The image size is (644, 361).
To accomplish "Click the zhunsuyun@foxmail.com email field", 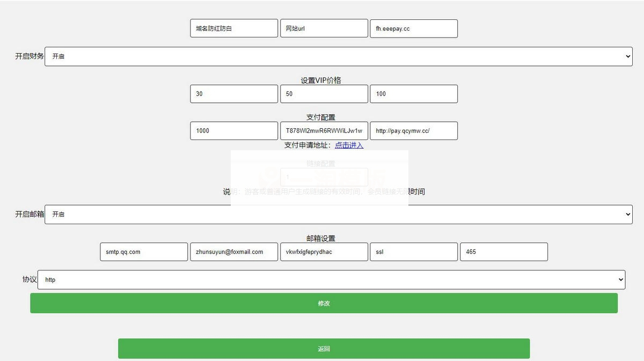I will pyautogui.click(x=233, y=252).
